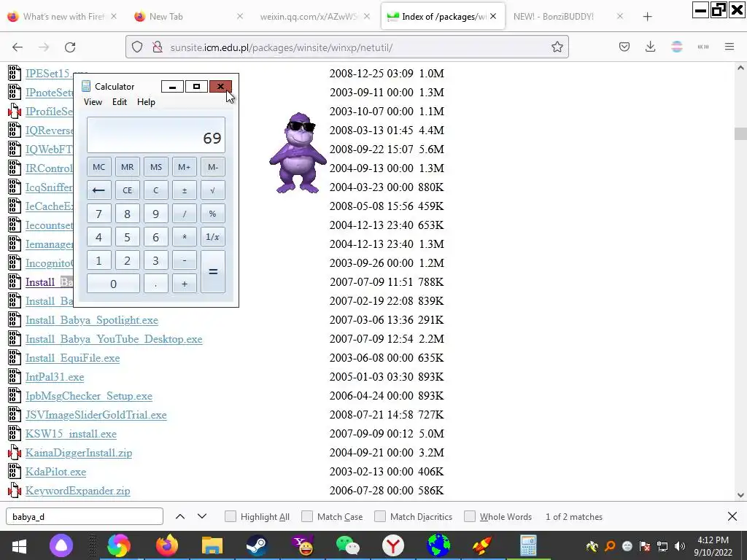
Task: Open the Yandex browser taskbar icon
Action: click(393, 545)
